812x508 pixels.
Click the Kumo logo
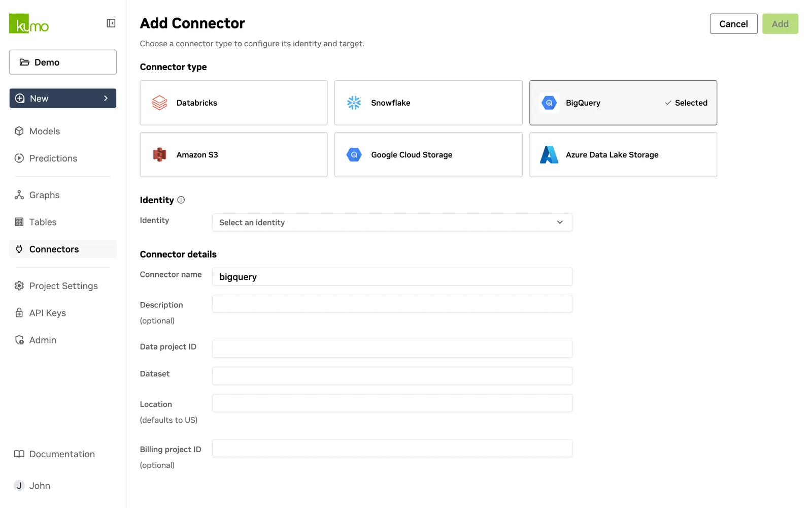coord(29,23)
